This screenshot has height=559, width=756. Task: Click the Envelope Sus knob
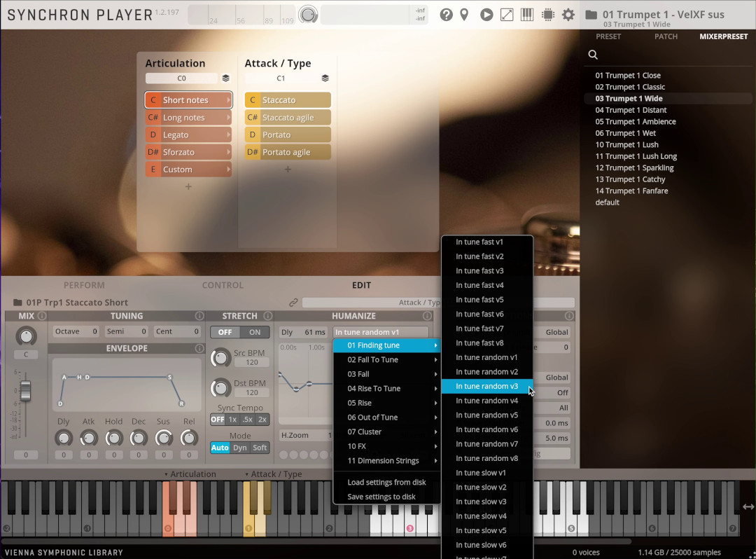pos(163,438)
